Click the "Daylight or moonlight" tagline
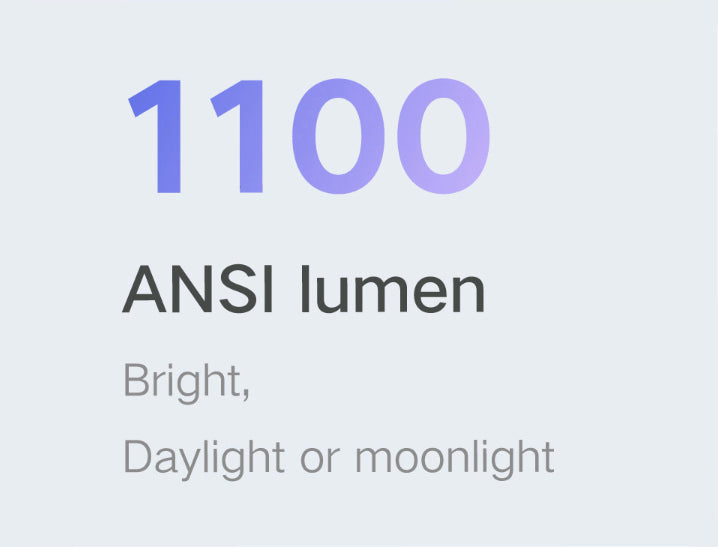Image resolution: width=718 pixels, height=547 pixels. coord(338,457)
